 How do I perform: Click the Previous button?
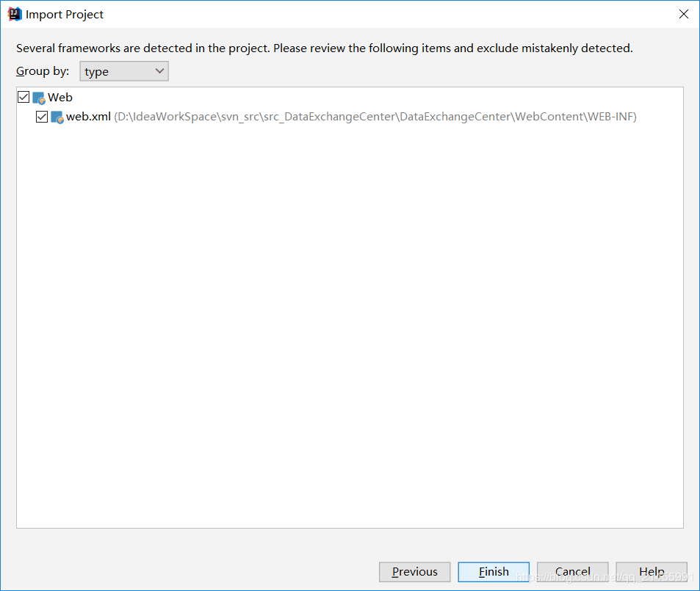[414, 571]
